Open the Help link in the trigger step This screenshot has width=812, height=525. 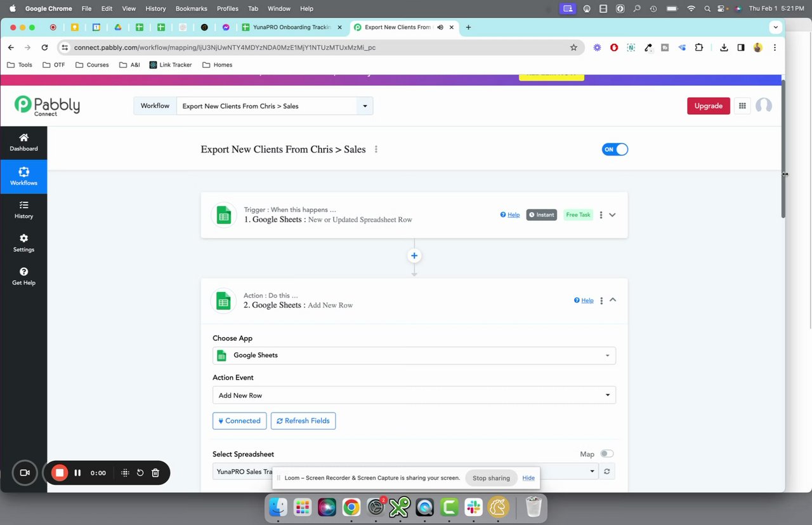pyautogui.click(x=510, y=215)
